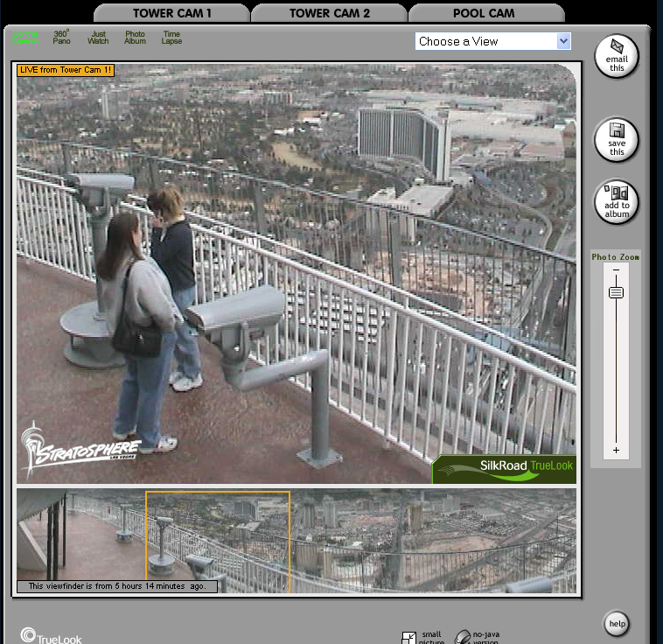
Task: Open the Photo Album link
Action: point(135,38)
